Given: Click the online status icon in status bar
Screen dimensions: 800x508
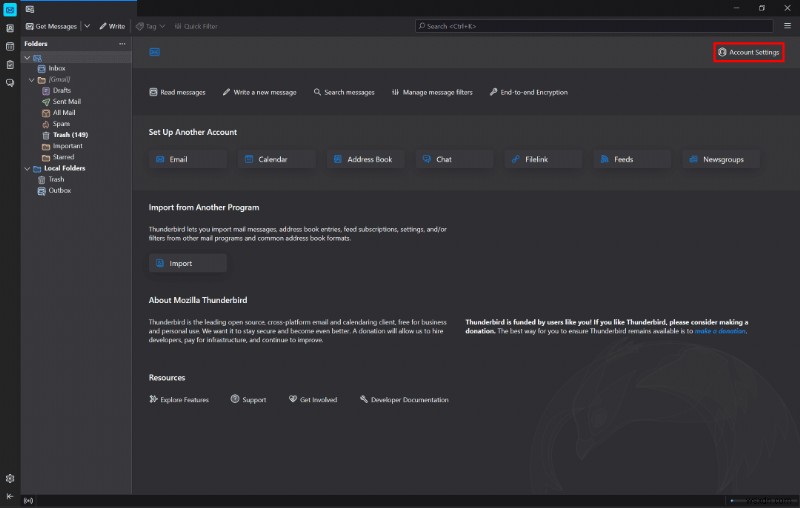Looking at the screenshot, I should 29,501.
